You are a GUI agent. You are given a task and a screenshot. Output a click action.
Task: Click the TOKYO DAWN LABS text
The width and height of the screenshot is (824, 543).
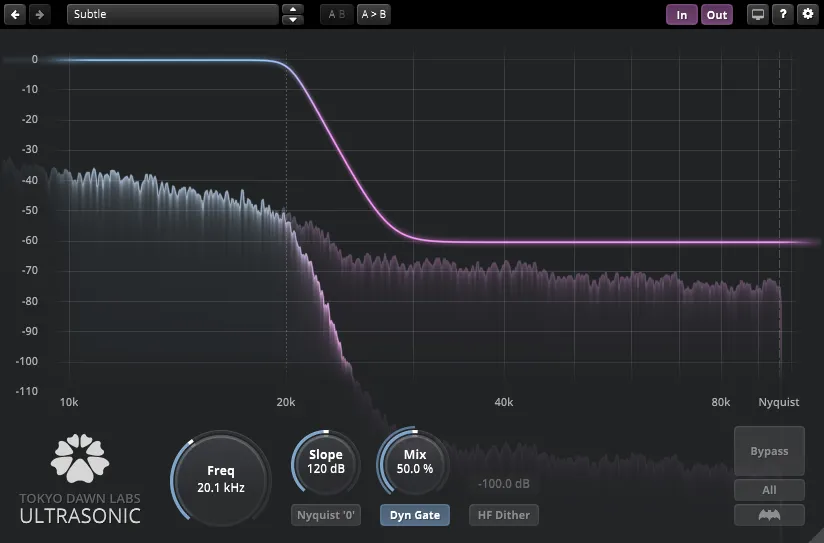[x=80, y=498]
